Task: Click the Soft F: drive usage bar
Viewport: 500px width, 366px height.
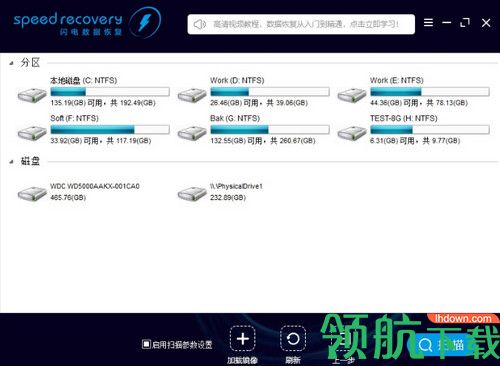Action: (x=110, y=129)
